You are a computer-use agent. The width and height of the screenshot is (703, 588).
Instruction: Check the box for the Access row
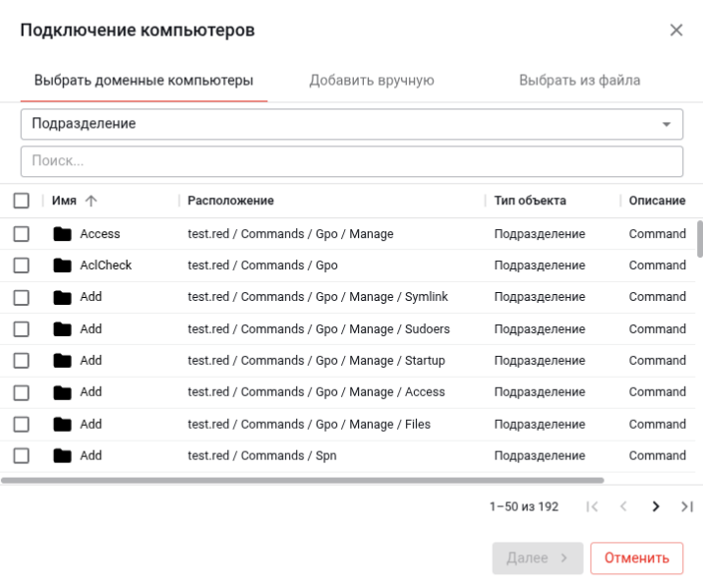pos(22,234)
